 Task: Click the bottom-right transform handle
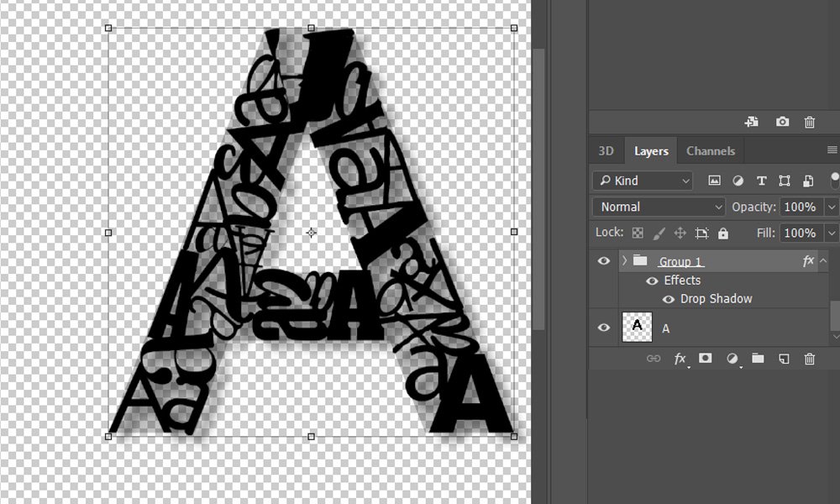pos(514,437)
